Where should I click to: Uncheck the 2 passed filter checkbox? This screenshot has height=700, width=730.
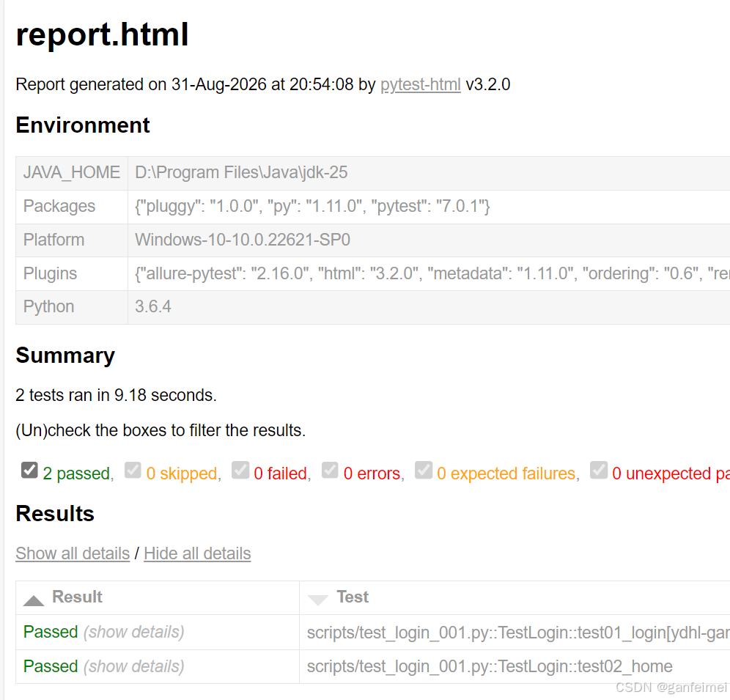coord(29,470)
